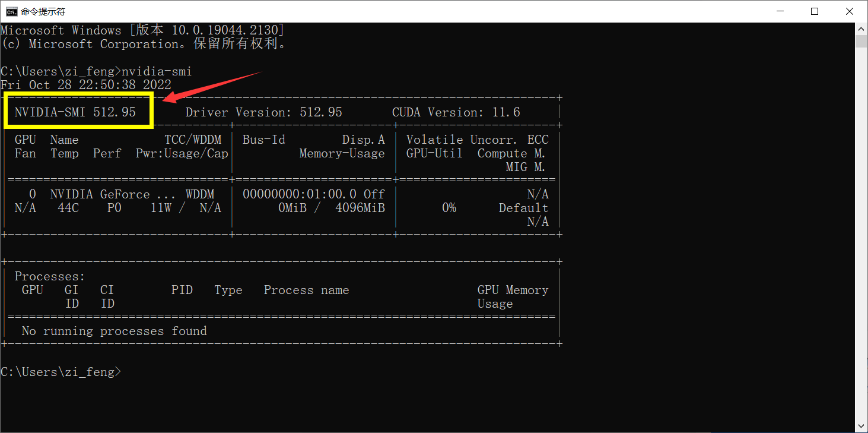Click the typed nvidia-smi command

[x=157, y=71]
